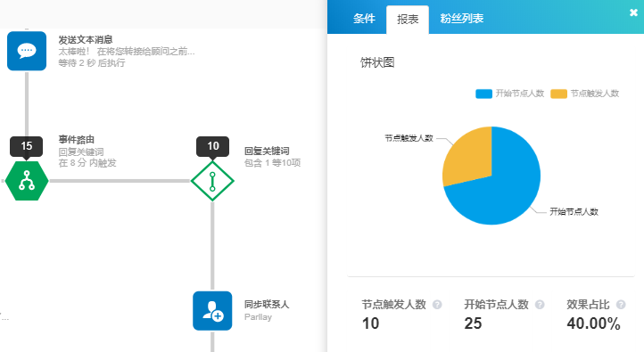The width and height of the screenshot is (644, 352).
Task: Click the 10 count badge above reply keyword
Action: click(213, 146)
